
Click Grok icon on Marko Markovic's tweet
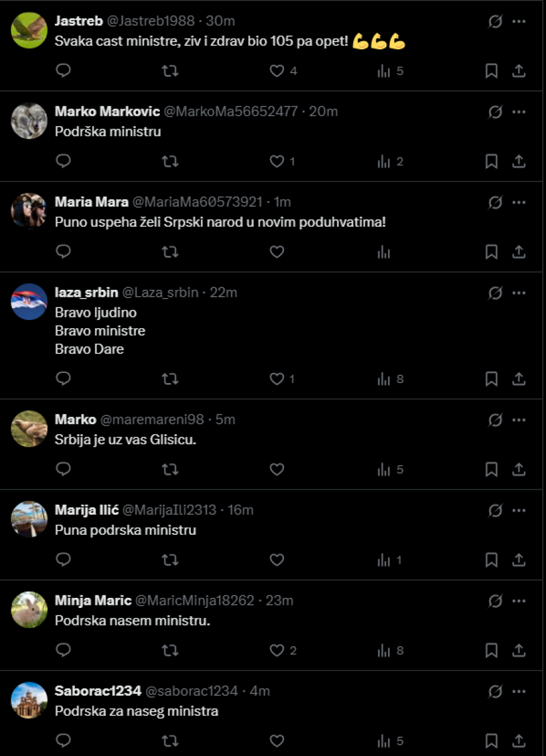coord(496,112)
